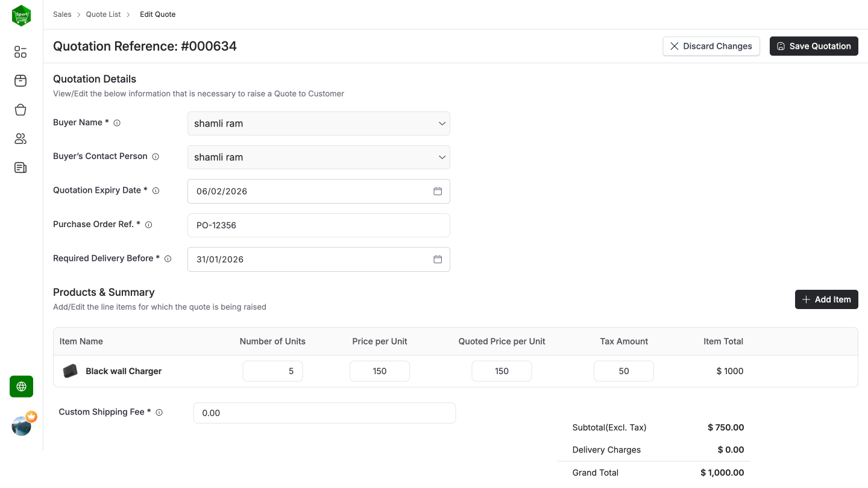The width and height of the screenshot is (868, 488).
Task: Focus the Purchase Order Ref. field
Action: click(318, 225)
